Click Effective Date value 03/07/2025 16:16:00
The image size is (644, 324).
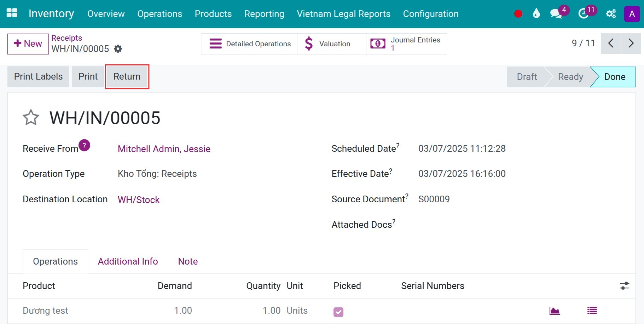(462, 174)
